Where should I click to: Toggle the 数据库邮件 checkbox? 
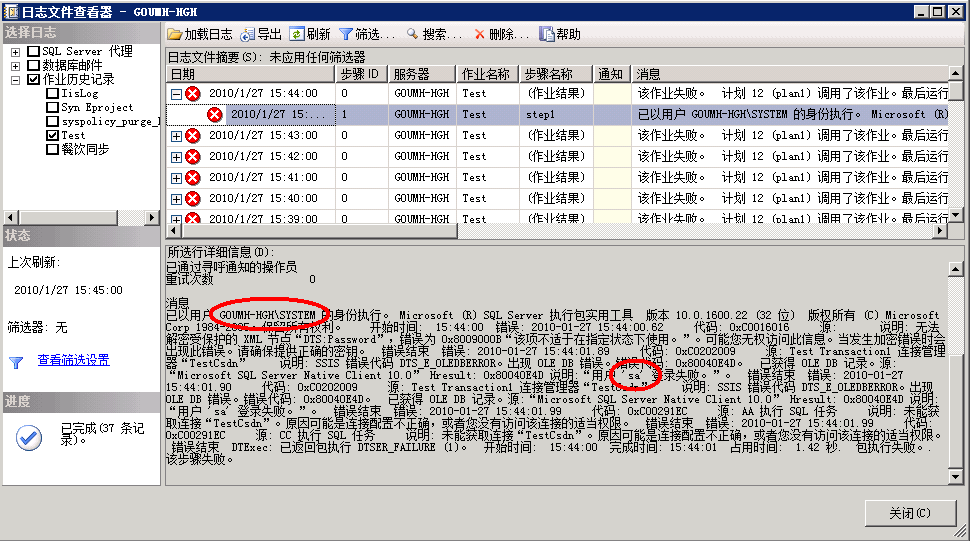[x=33, y=65]
